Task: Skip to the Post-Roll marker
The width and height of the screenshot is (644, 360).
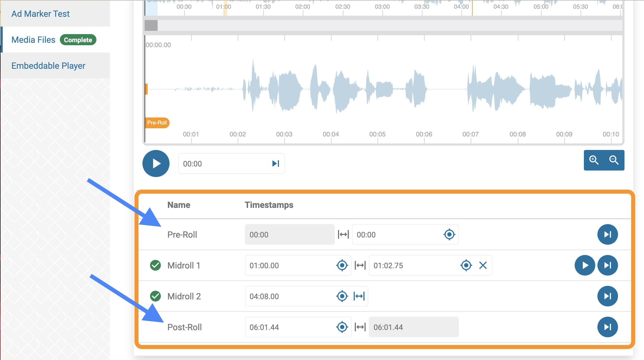Action: (x=608, y=327)
